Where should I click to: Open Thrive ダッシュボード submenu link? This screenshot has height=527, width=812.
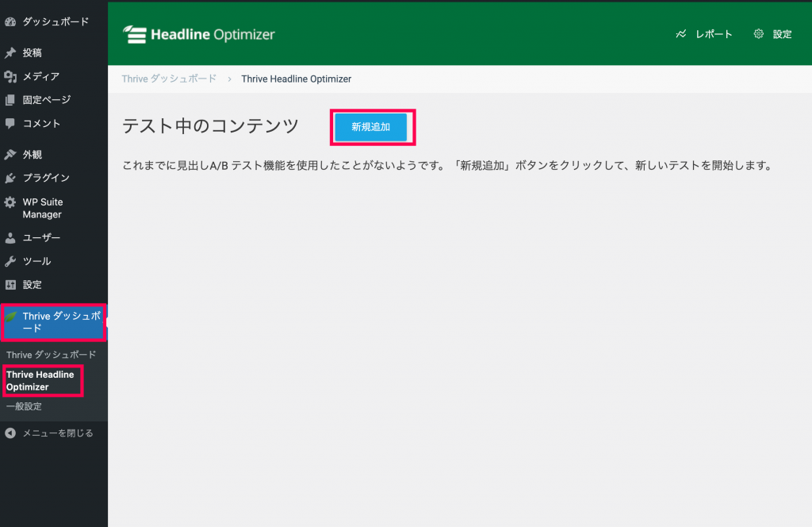pos(52,355)
